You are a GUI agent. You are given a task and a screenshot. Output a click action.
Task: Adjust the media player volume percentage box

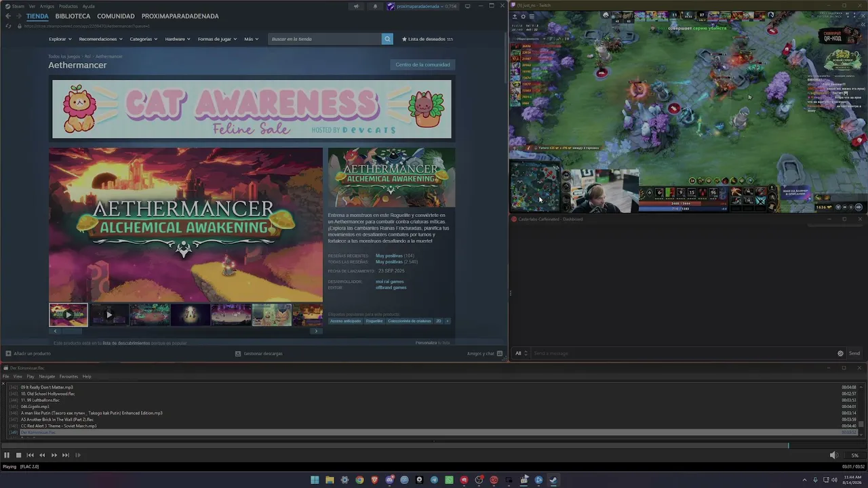854,455
